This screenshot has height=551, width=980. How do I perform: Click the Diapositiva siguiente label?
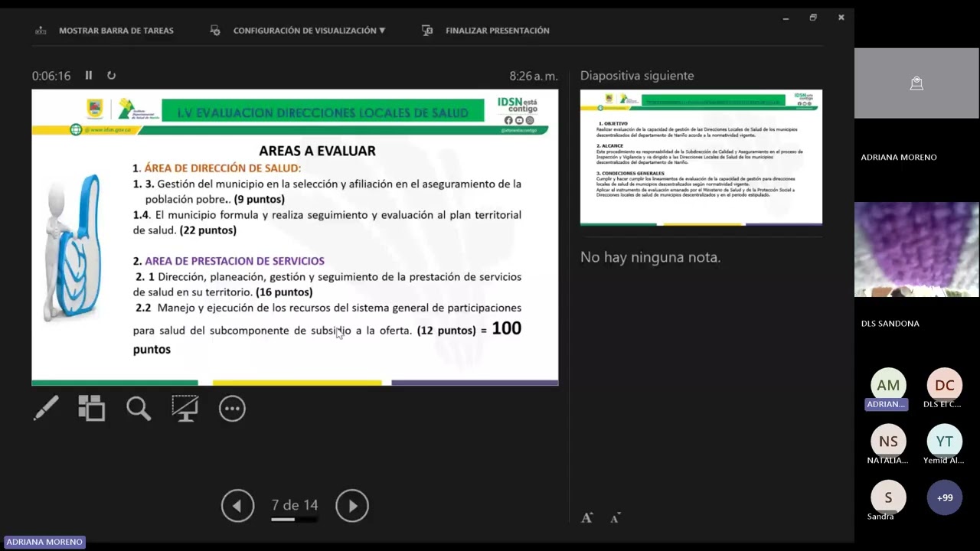(637, 76)
